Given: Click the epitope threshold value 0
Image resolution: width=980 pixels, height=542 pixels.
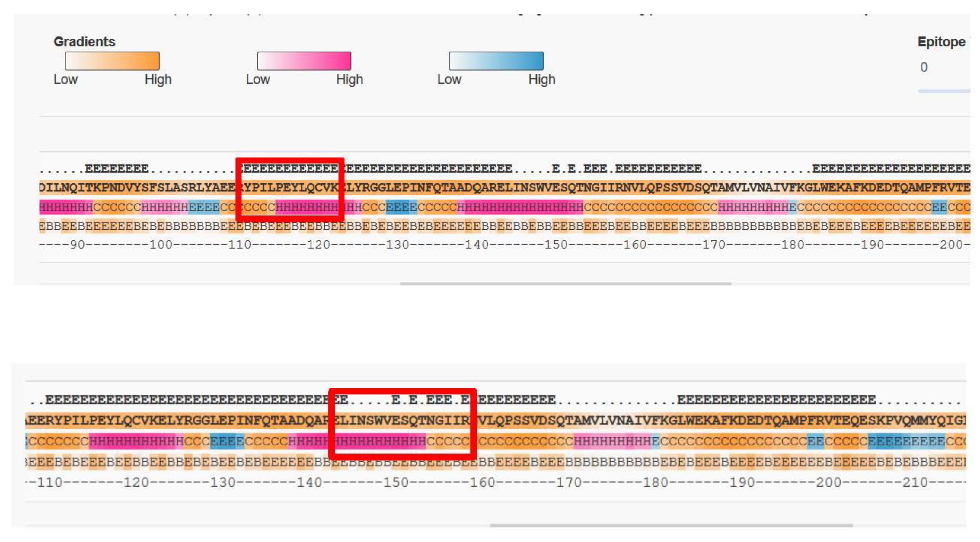Looking at the screenshot, I should (x=924, y=67).
